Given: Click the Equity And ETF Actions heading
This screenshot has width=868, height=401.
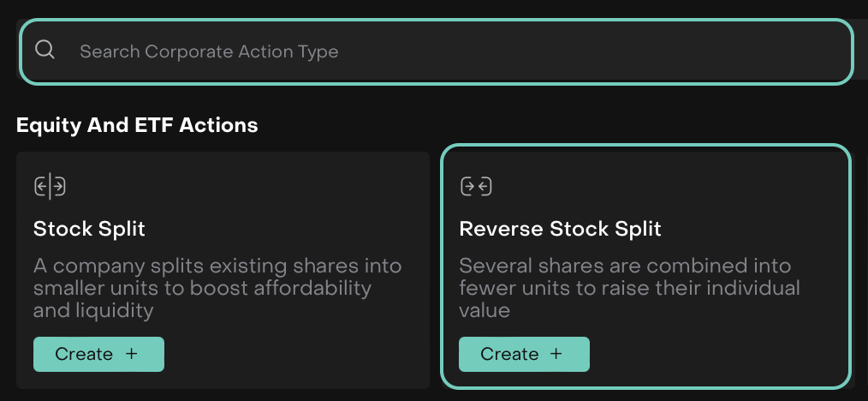Looking at the screenshot, I should click(x=137, y=125).
